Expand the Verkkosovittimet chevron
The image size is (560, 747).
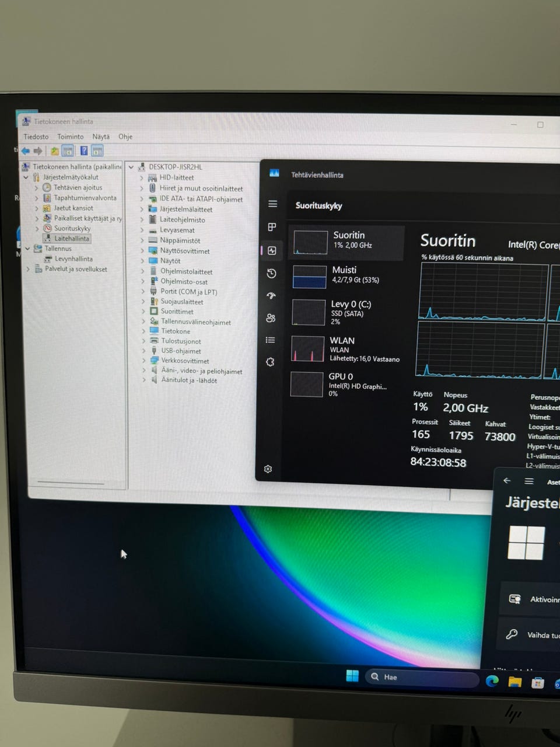point(144,361)
